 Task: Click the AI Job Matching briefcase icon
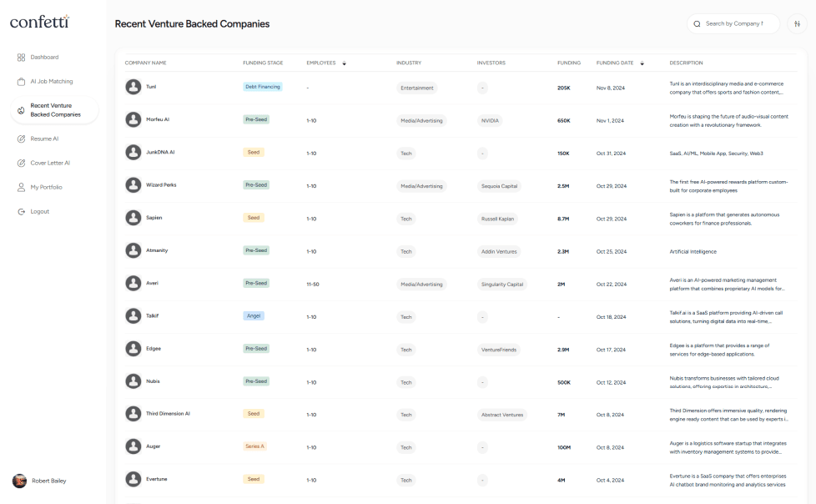click(x=21, y=82)
